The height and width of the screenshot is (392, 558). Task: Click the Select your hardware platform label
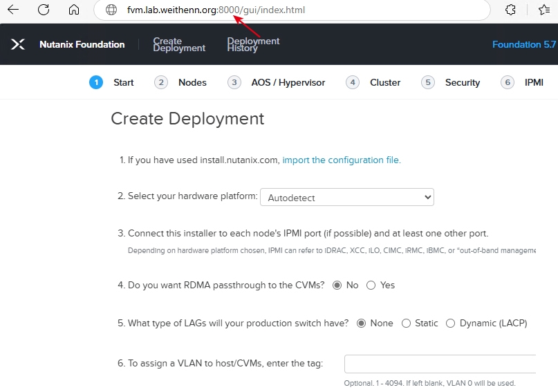click(x=192, y=196)
